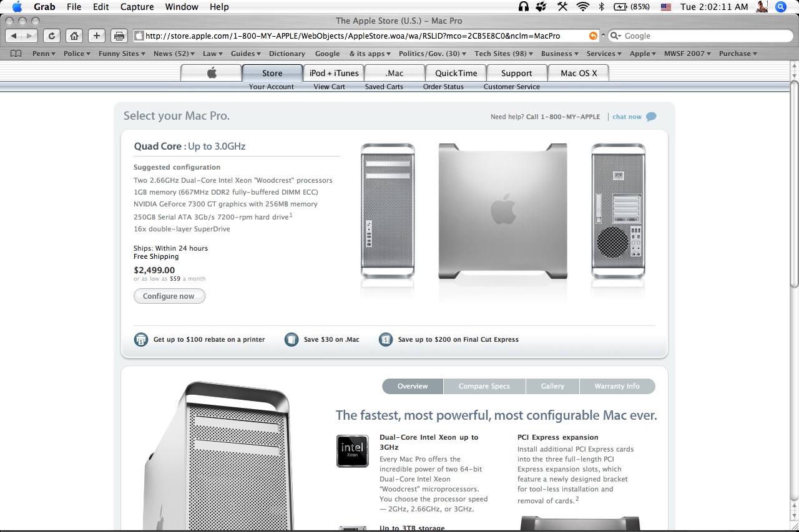Expand the Penn bookmarks folder
This screenshot has height=532, width=799.
pos(44,54)
